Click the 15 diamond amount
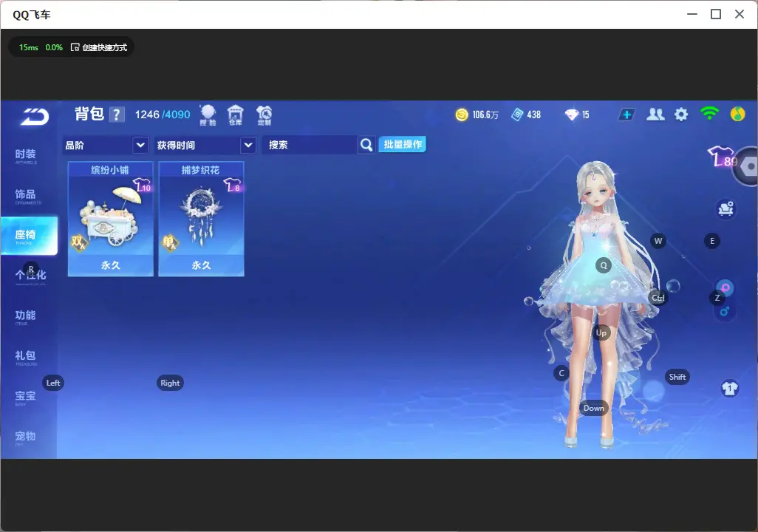This screenshot has height=532, width=758. (x=585, y=115)
